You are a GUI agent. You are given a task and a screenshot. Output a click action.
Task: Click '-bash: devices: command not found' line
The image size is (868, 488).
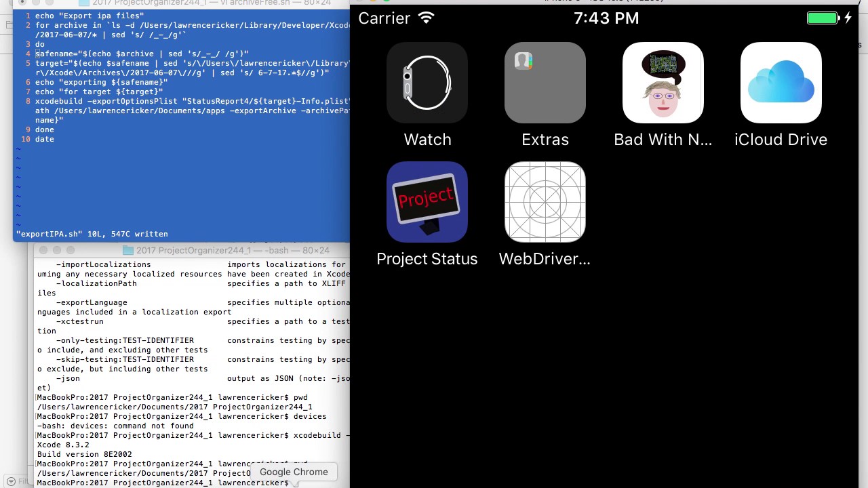tap(115, 426)
